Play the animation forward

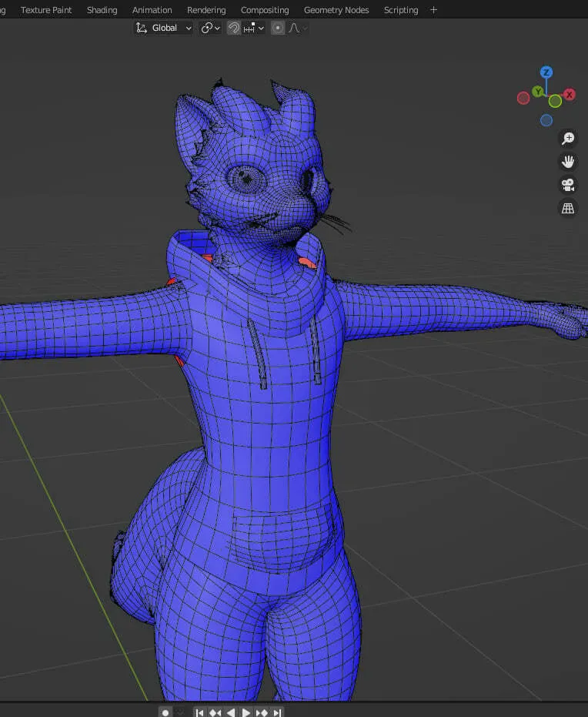tap(246, 712)
